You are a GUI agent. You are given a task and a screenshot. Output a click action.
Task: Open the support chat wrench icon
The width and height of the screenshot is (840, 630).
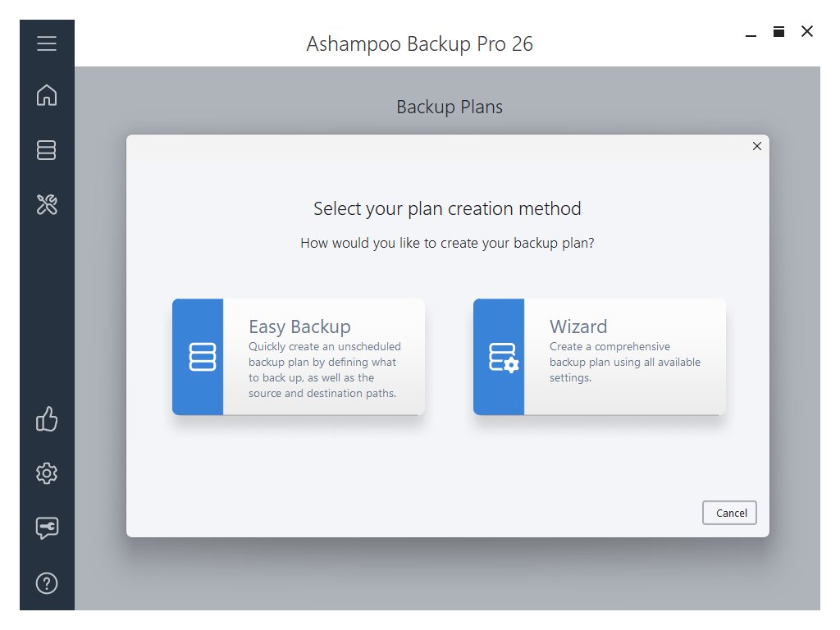[x=47, y=528]
